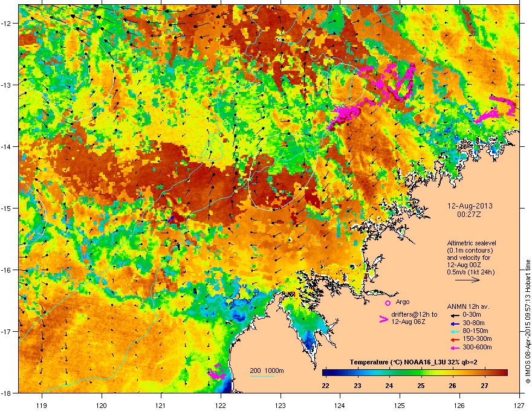The width and height of the screenshot is (532, 411).
Task: Click the -13 latitude axis label
Action: (7, 85)
